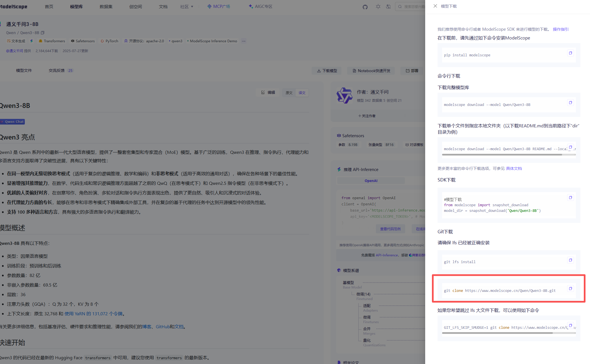
Task: Copy the GIT_LFS_SKIP_SMUDGE clone command
Action: (570, 325)
